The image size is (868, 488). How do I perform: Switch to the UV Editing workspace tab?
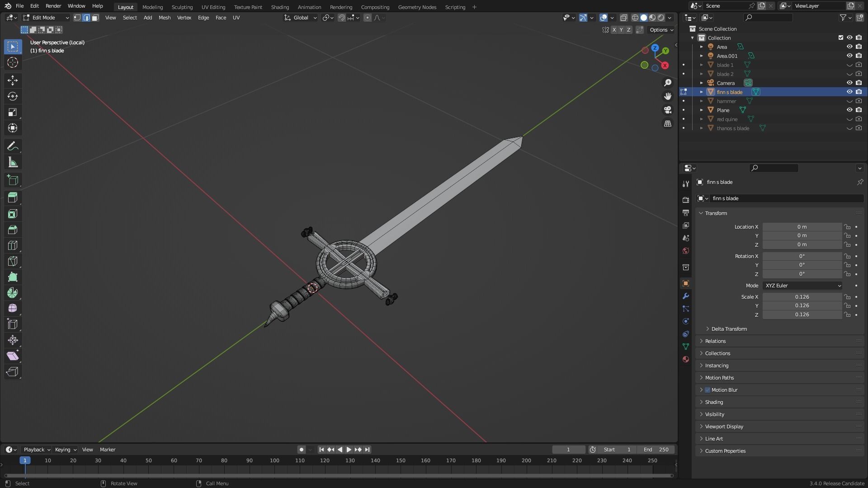coord(213,7)
